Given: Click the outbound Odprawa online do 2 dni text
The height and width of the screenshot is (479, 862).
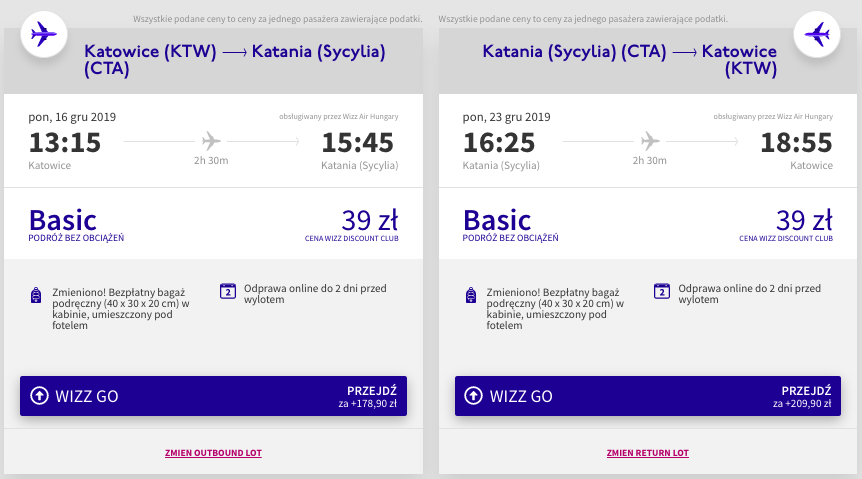Looking at the screenshot, I should (x=315, y=294).
